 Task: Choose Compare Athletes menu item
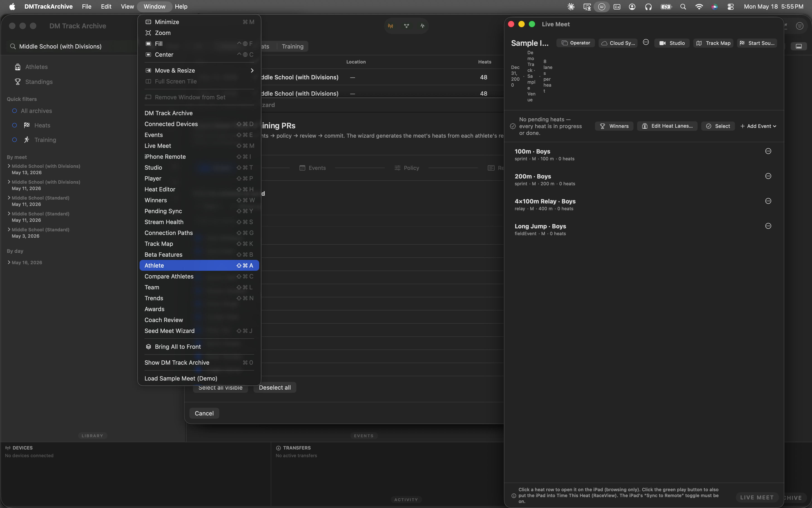click(x=199, y=276)
